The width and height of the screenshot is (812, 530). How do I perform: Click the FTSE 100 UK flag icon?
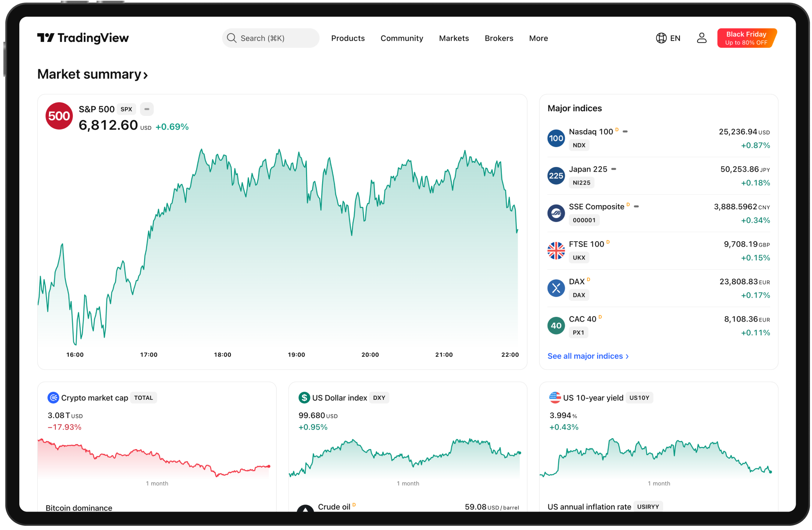(556, 251)
